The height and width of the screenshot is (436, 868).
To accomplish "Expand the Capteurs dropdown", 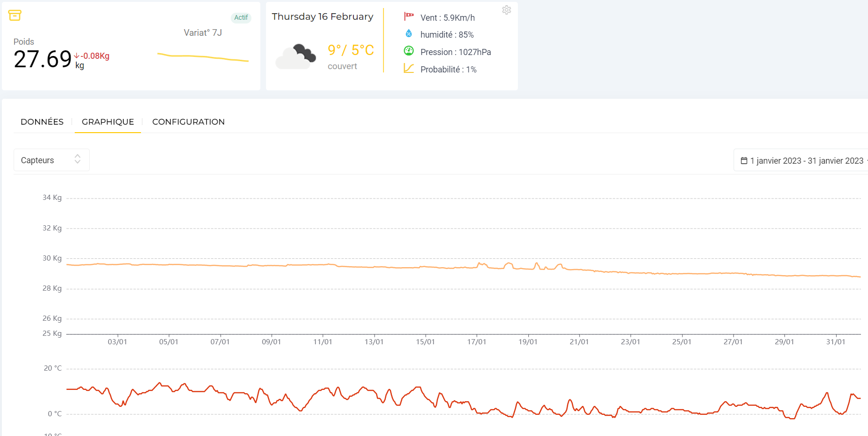I will coord(52,160).
